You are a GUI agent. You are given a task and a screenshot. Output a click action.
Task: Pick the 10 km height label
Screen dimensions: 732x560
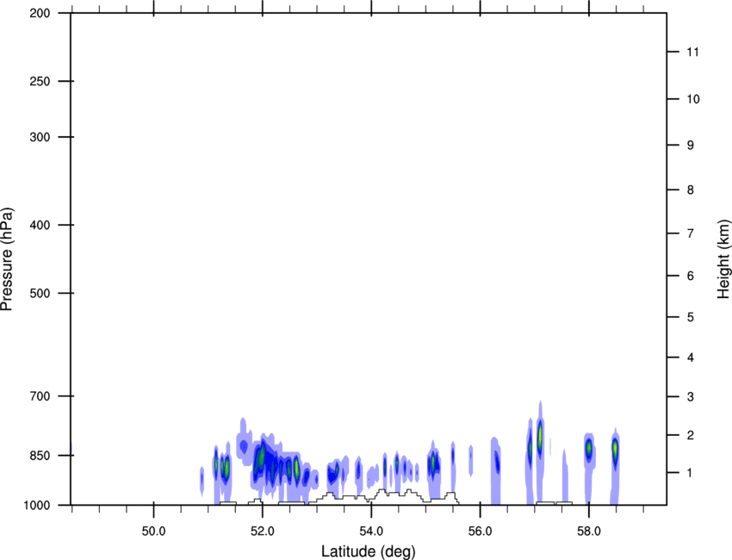click(692, 99)
